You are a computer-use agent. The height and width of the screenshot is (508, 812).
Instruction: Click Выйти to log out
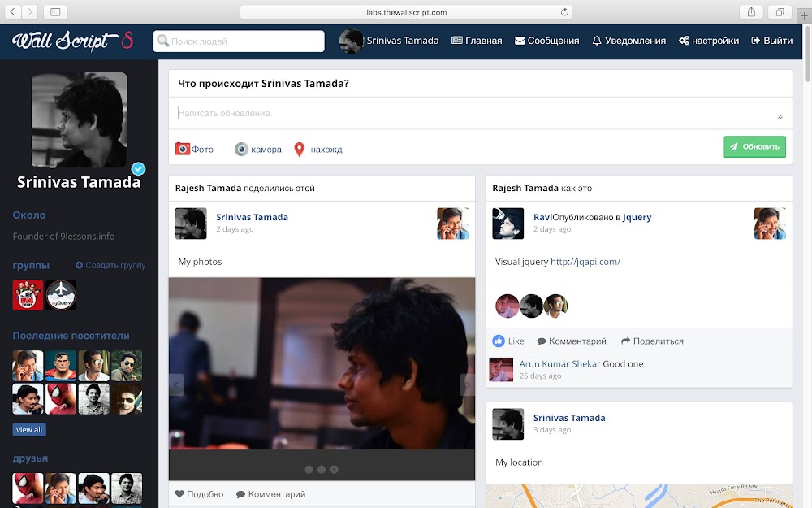pos(771,41)
